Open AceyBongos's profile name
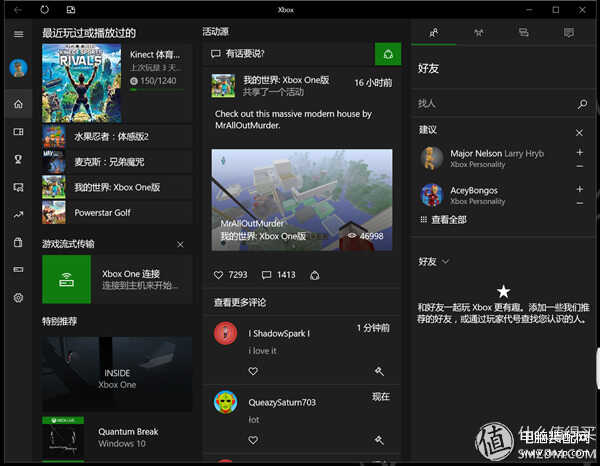The width and height of the screenshot is (600, 466). pyautogui.click(x=474, y=190)
